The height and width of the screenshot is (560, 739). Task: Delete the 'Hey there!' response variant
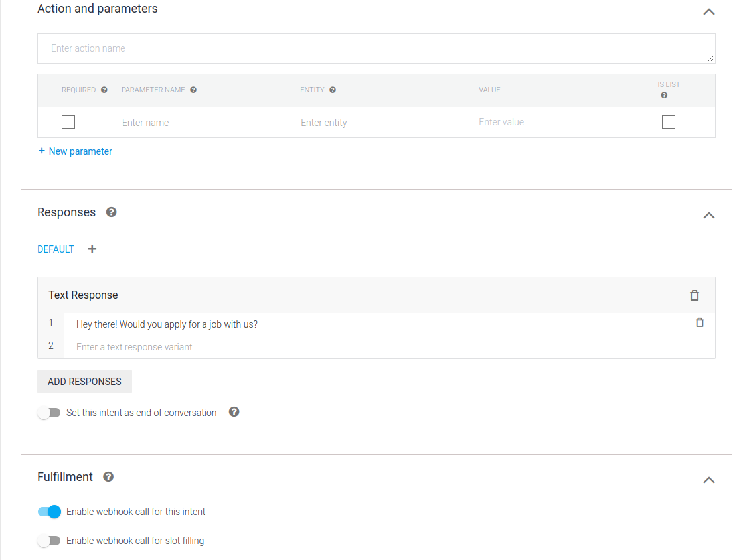point(699,323)
